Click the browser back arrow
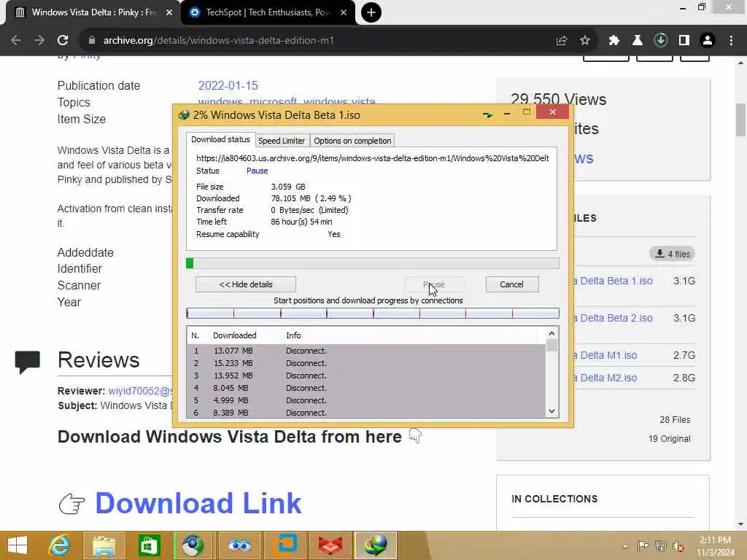This screenshot has height=560, width=747. (16, 41)
